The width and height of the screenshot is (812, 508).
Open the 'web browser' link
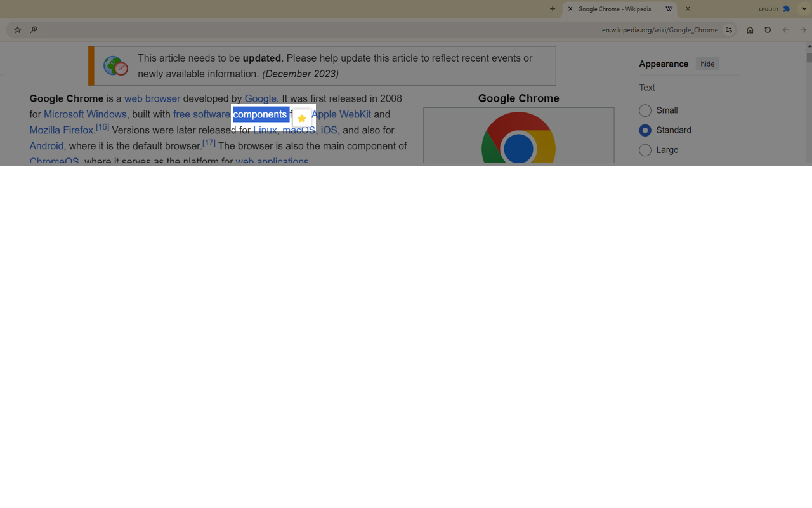pyautogui.click(x=152, y=98)
